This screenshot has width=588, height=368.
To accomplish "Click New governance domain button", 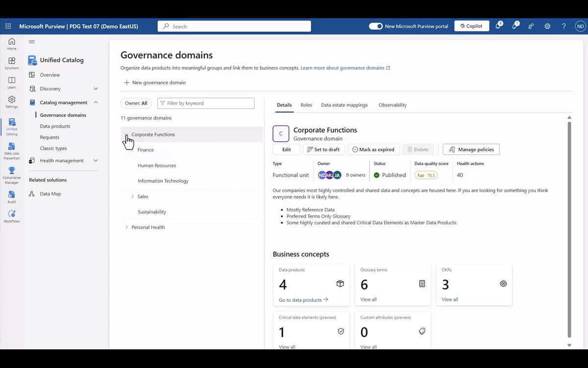I will [x=155, y=82].
